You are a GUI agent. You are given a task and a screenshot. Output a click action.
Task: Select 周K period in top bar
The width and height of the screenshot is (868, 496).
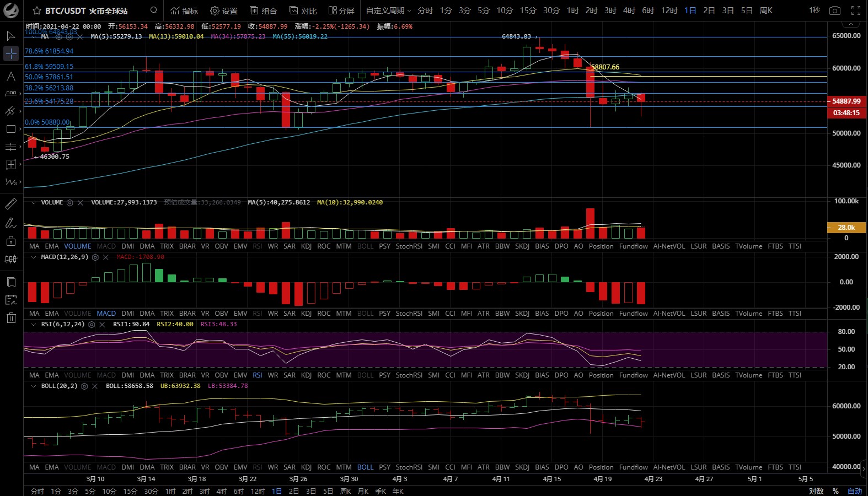pos(766,10)
